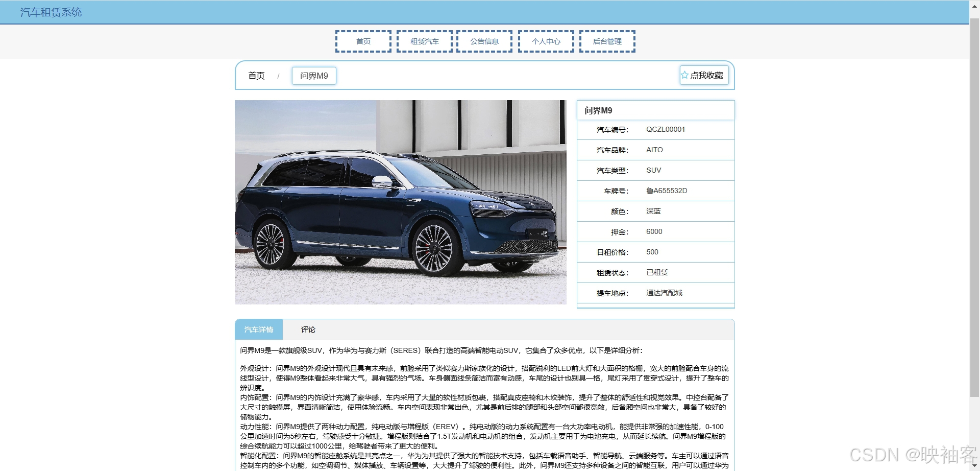Click the 颜色 label

[620, 211]
